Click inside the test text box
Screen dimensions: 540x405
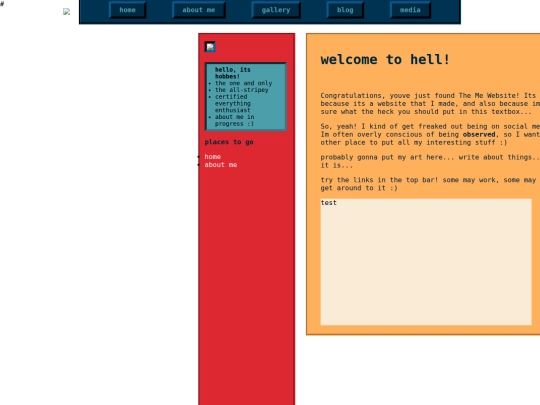pos(426,262)
